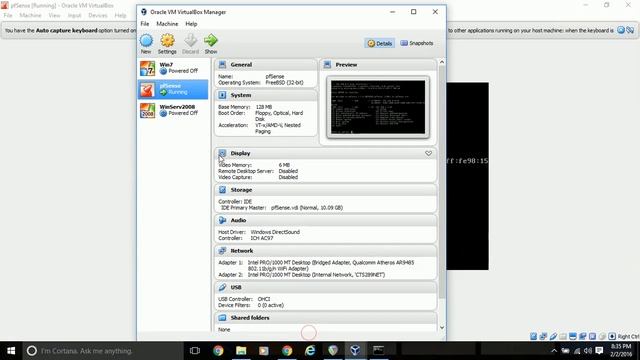Screen dimensions: 640x360
Task: Click the VirtualBox cube icon in the taskbar
Action: (355, 351)
